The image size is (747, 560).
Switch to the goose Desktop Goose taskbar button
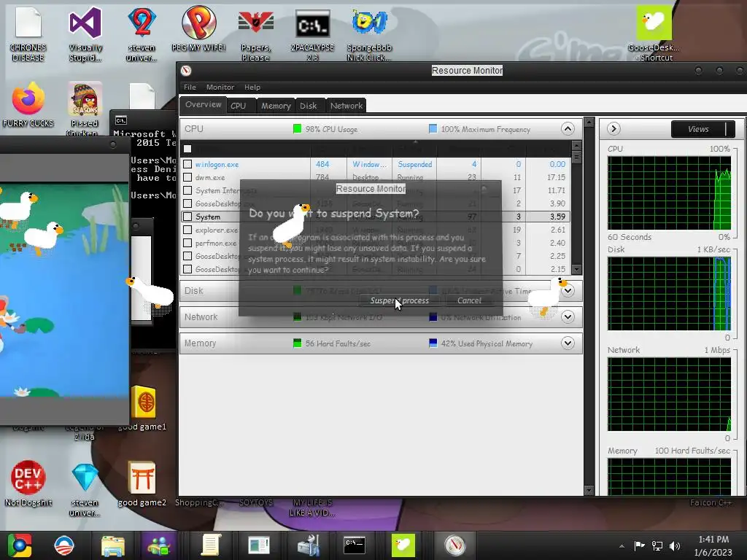(x=403, y=545)
